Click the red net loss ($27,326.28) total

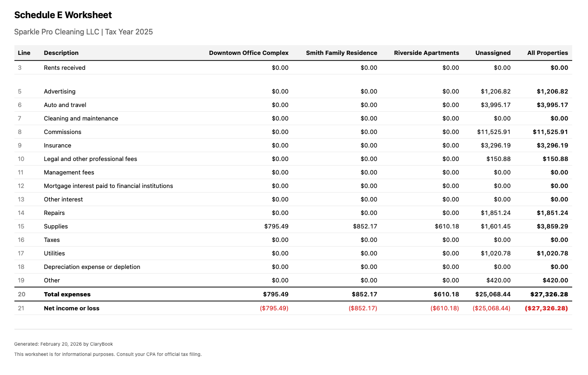coord(546,308)
